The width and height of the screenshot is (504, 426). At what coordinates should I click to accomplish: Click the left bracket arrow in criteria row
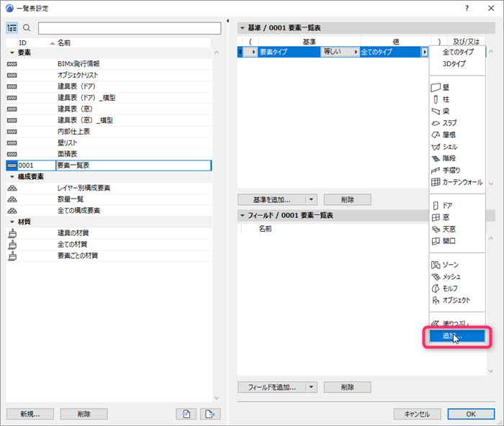pyautogui.click(x=251, y=52)
